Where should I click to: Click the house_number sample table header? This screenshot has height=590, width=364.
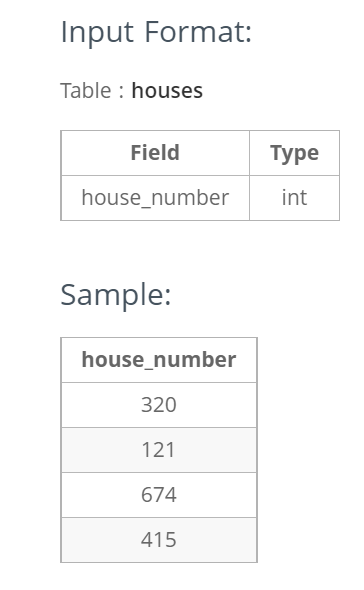[159, 360]
